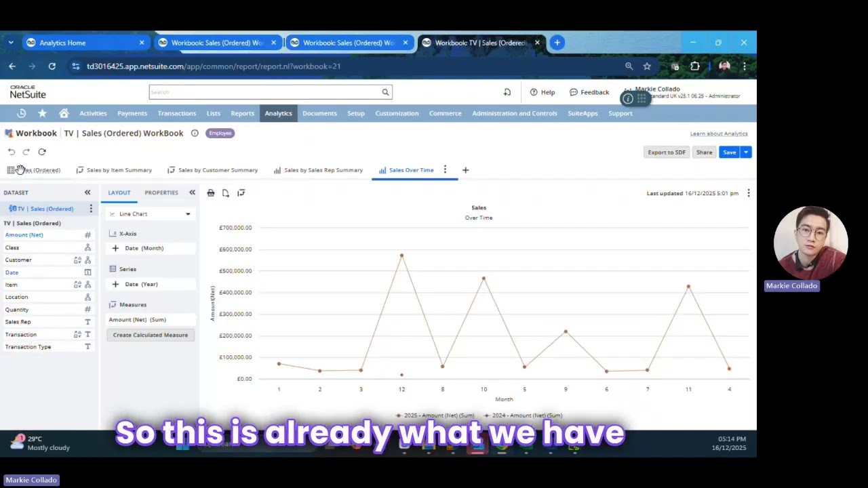Open the NetSuite home icon
The width and height of the screenshot is (868, 488).
[x=64, y=113]
